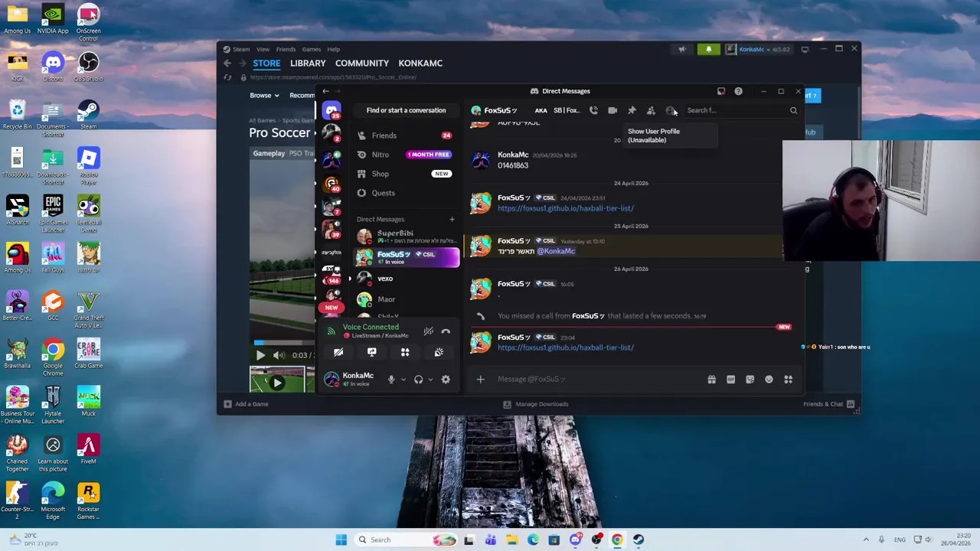Toggle noise suppression in voice panel
Image resolution: width=980 pixels, height=551 pixels.
428,331
